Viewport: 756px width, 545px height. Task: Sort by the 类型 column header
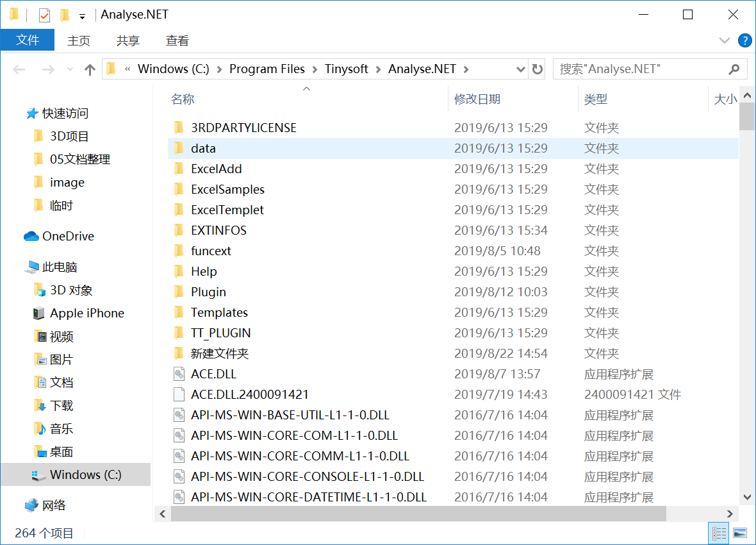click(x=595, y=99)
